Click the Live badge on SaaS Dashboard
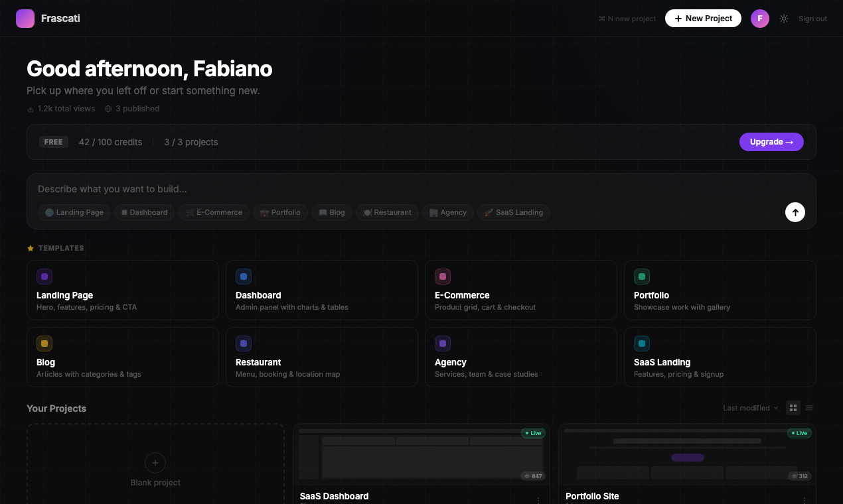Image resolution: width=843 pixels, height=504 pixels. coord(534,433)
